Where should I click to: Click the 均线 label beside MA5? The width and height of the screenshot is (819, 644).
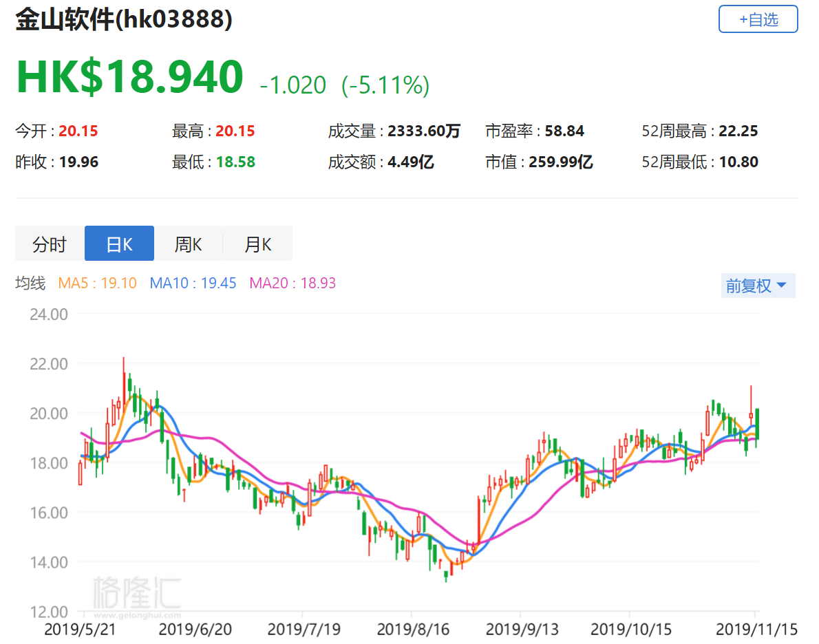[30, 283]
